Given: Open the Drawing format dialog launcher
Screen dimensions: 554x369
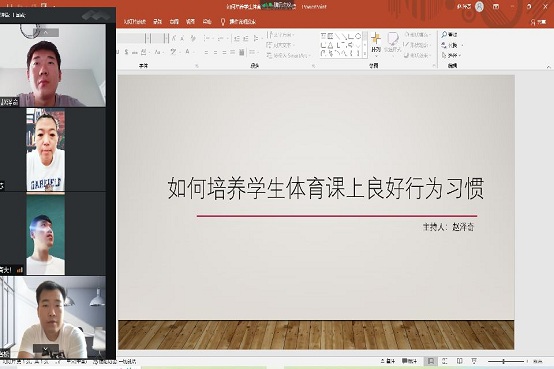Looking at the screenshot, I should (434, 66).
